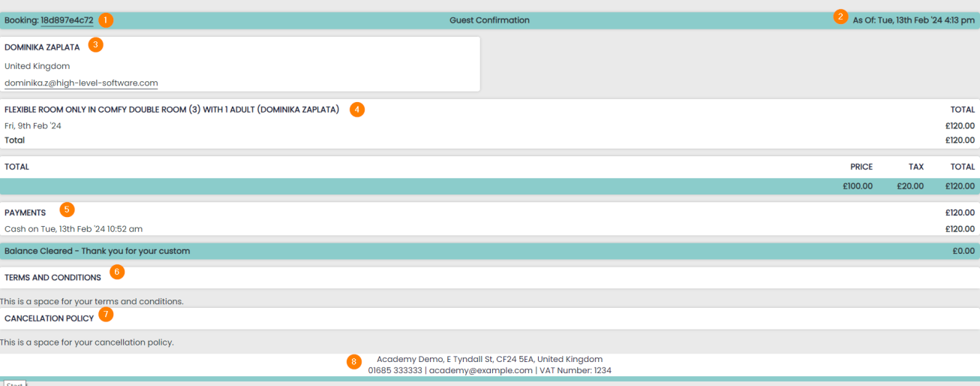Viewport: 980px width, 386px height.
Task: Select the Fri, 9th Feb '24 date row
Action: (x=33, y=126)
